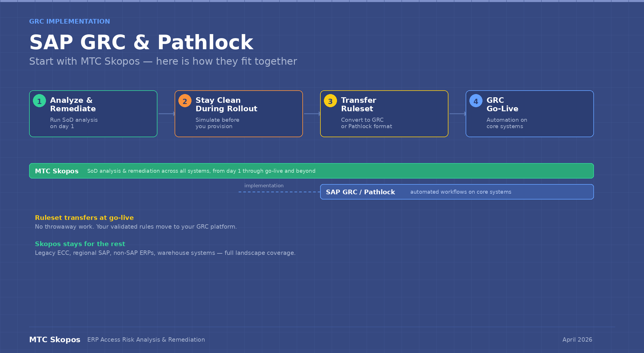Toggle the Analyze & Remediate step card
The image size is (644, 353).
(x=93, y=114)
